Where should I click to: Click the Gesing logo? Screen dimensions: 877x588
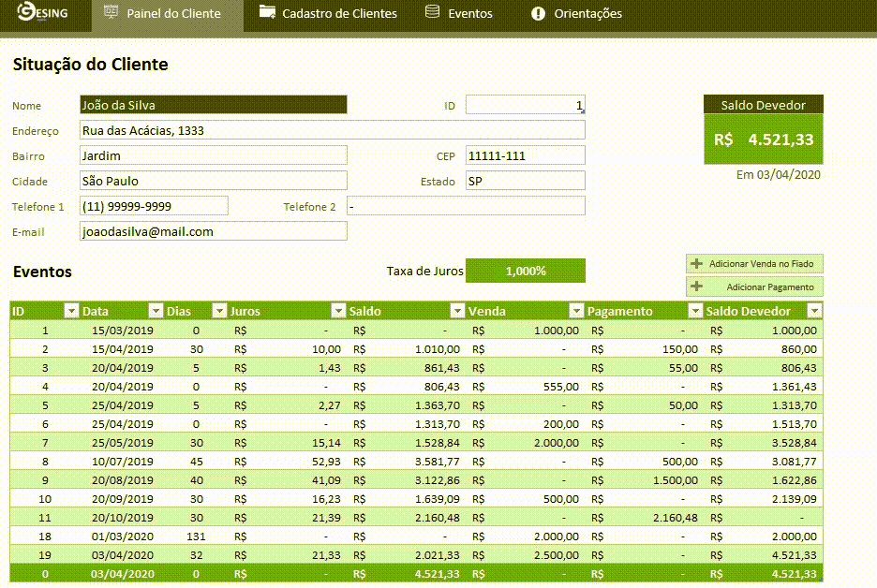coord(42,12)
